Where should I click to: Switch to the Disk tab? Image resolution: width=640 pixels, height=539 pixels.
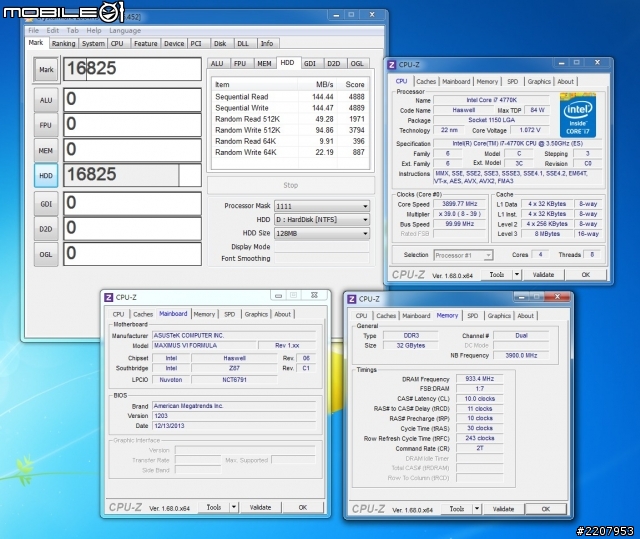click(220, 43)
